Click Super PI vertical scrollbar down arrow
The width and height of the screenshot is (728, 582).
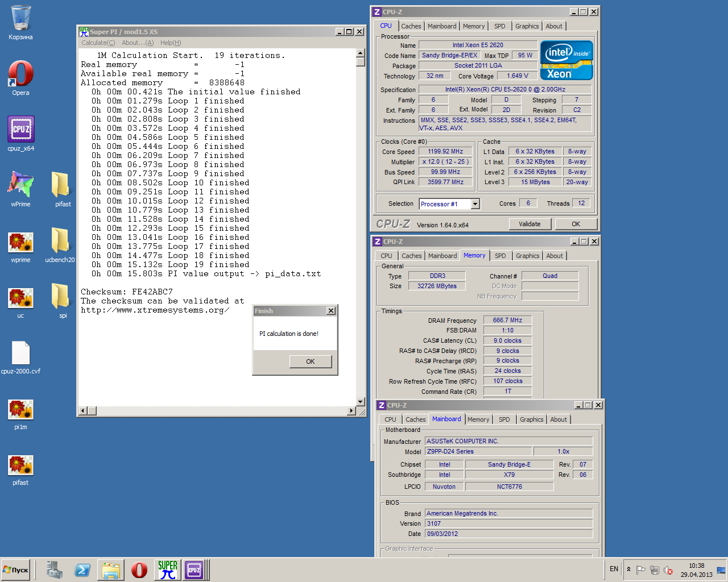(x=360, y=401)
